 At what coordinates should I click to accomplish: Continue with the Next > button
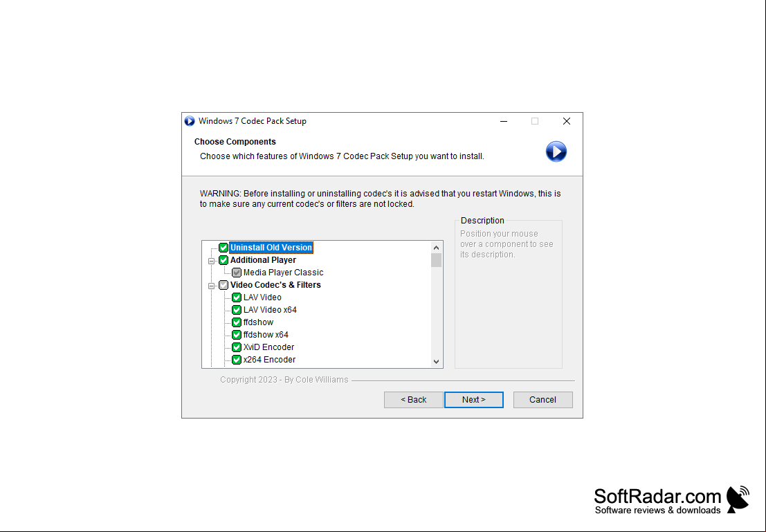click(474, 400)
